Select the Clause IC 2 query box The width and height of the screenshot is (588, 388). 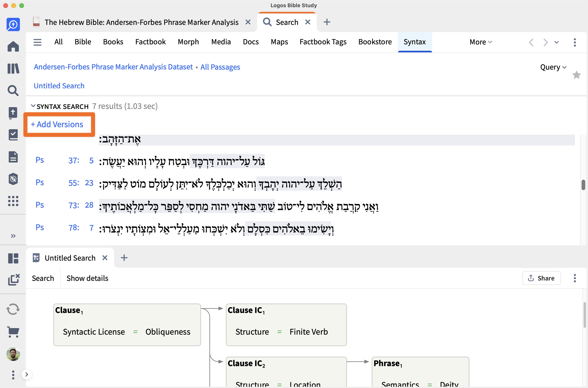286,372
